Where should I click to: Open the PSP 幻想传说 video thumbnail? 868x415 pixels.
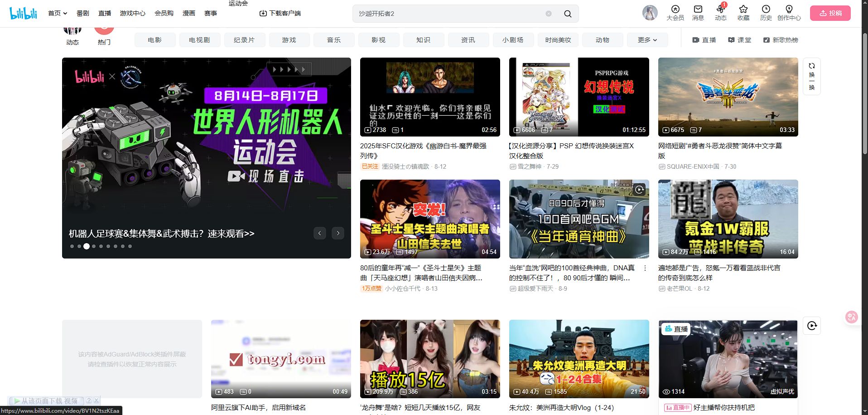point(579,97)
